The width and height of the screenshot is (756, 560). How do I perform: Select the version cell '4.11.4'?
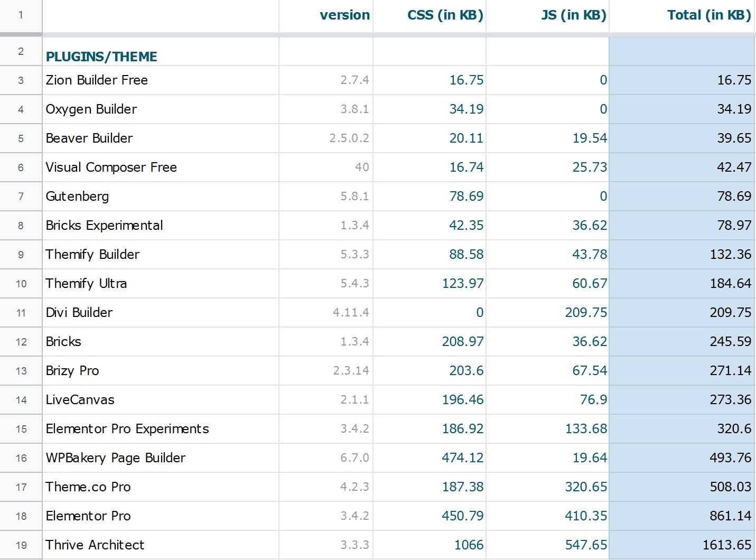[326, 313]
